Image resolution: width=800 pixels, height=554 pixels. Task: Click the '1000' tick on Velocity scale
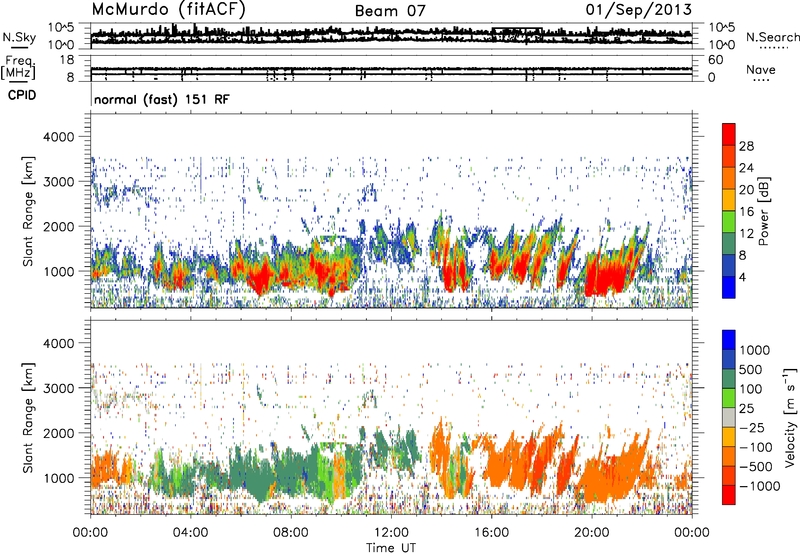click(x=755, y=350)
